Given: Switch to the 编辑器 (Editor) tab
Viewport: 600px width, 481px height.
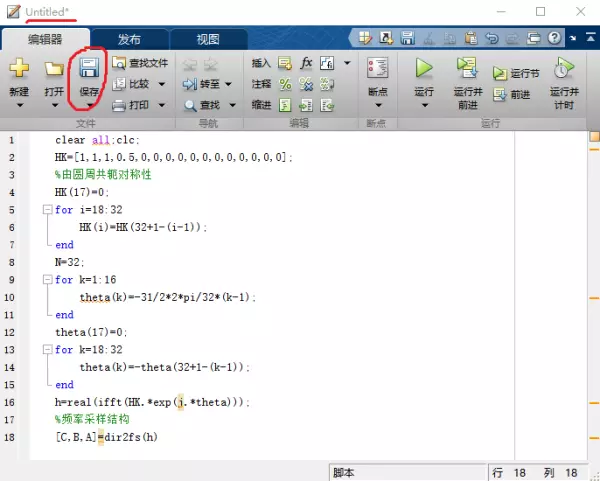Looking at the screenshot, I should pos(45,39).
